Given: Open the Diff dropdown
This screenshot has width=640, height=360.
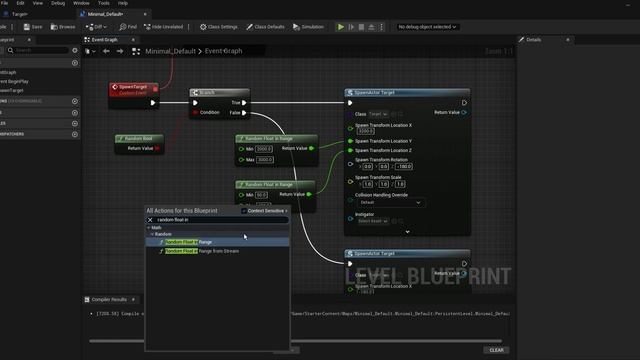Looking at the screenshot, I should [96, 27].
